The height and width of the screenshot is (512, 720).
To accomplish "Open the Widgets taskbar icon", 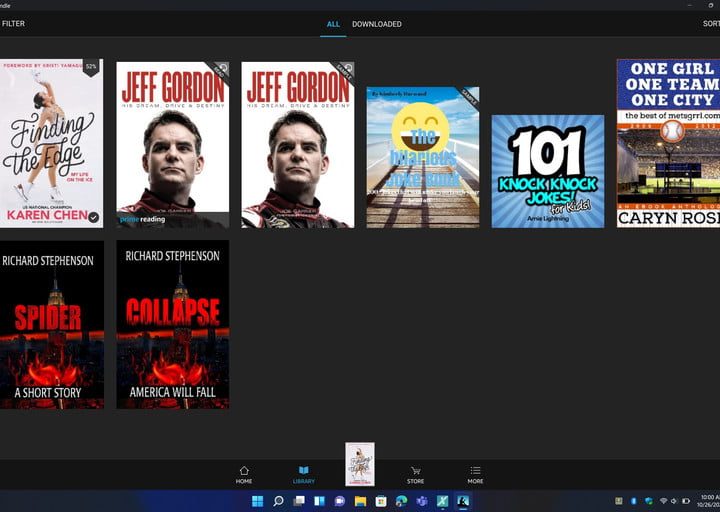I will tap(319, 501).
